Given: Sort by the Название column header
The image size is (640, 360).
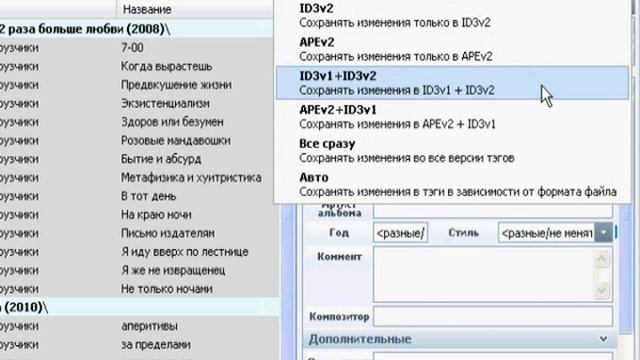Looking at the screenshot, I should coord(147,9).
